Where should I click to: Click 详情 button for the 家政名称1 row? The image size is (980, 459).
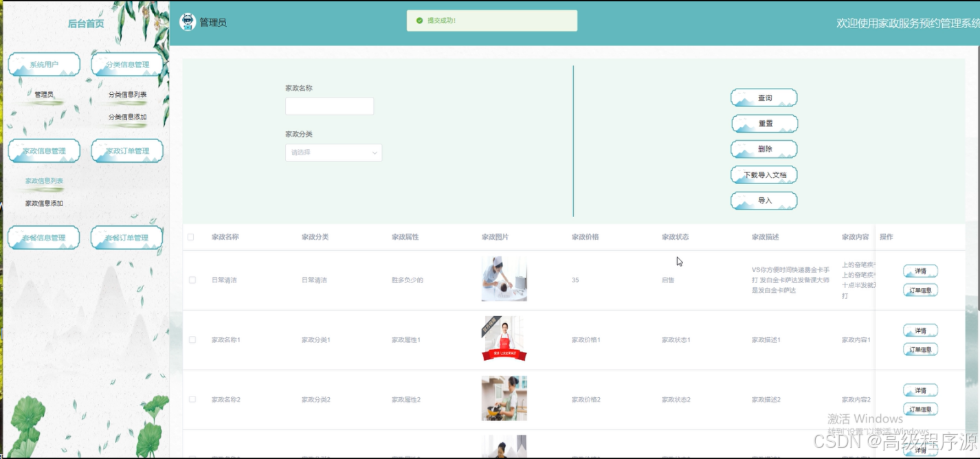click(920, 331)
